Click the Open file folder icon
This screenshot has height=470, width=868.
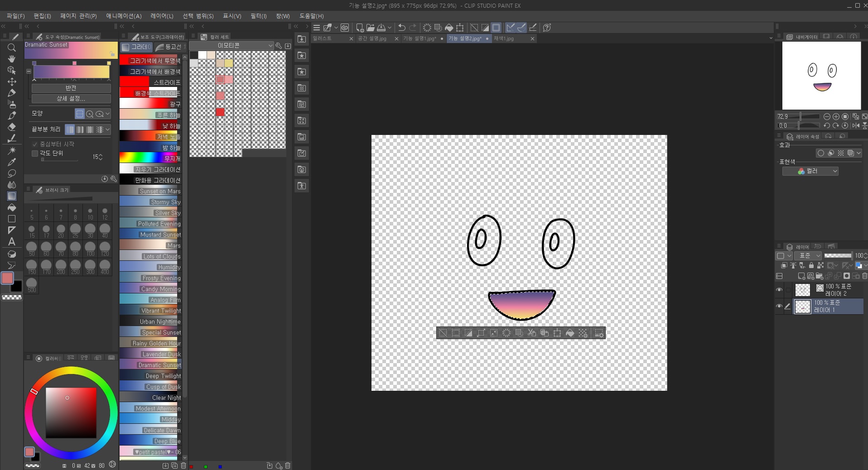(x=371, y=28)
